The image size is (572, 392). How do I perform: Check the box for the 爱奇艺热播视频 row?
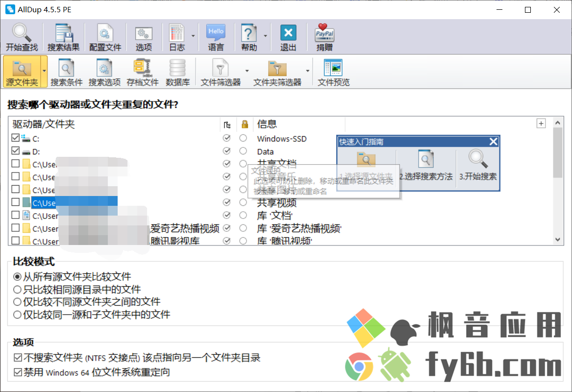click(15, 228)
